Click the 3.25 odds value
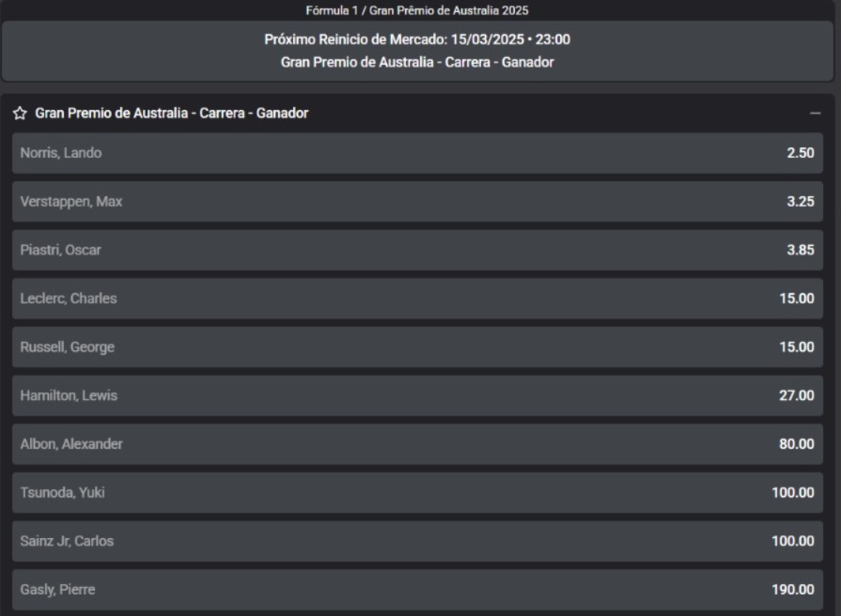The height and width of the screenshot is (616, 841). click(x=801, y=202)
